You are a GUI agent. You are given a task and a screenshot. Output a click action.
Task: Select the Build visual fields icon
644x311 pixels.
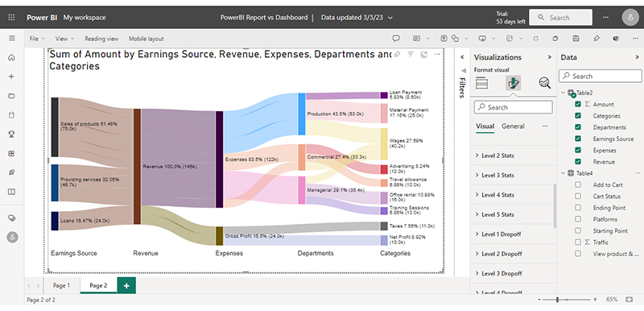(x=481, y=83)
